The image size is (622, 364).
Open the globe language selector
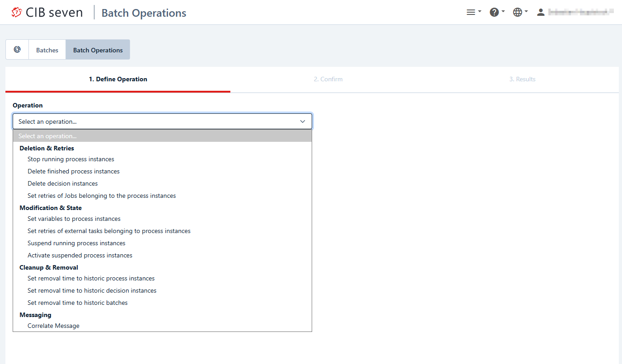520,13
